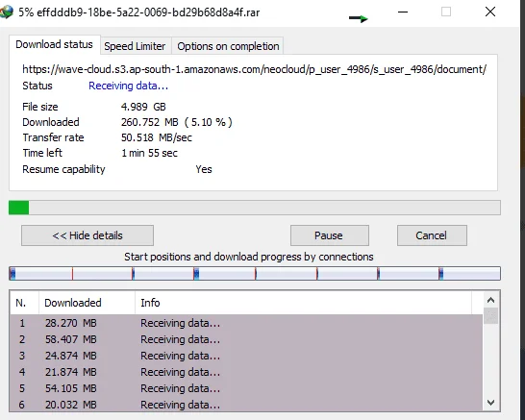The image size is (525, 420).
Task: Click the Info column header
Action: click(303, 303)
